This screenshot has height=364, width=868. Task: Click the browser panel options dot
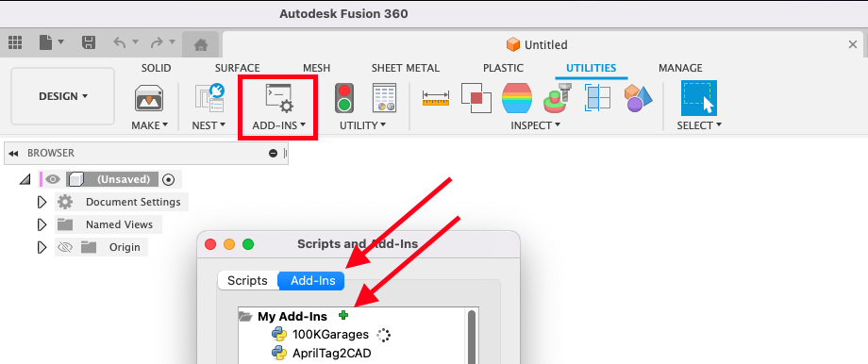[x=273, y=153]
